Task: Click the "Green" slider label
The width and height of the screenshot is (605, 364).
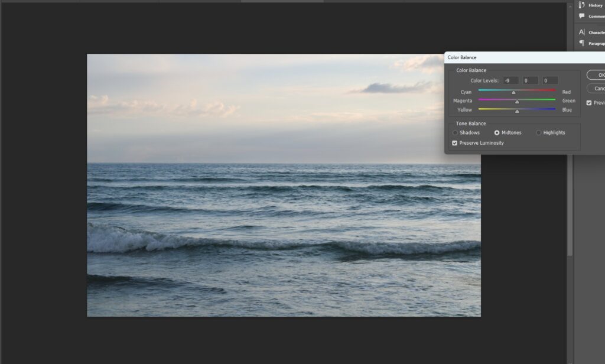Action: [569, 100]
